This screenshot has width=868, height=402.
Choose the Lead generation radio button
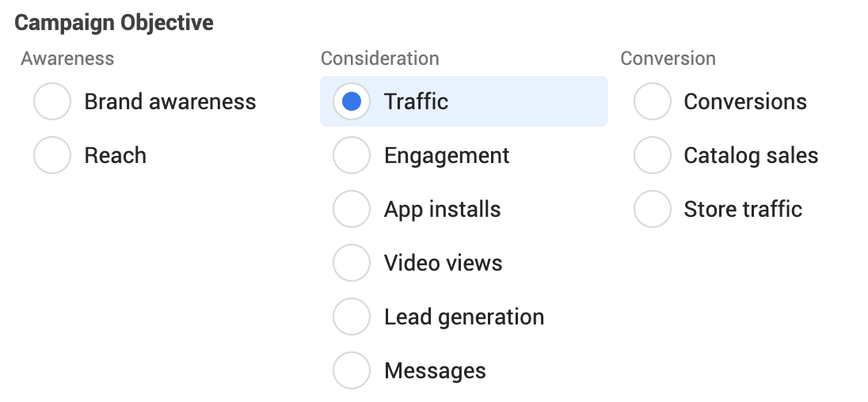(x=352, y=317)
